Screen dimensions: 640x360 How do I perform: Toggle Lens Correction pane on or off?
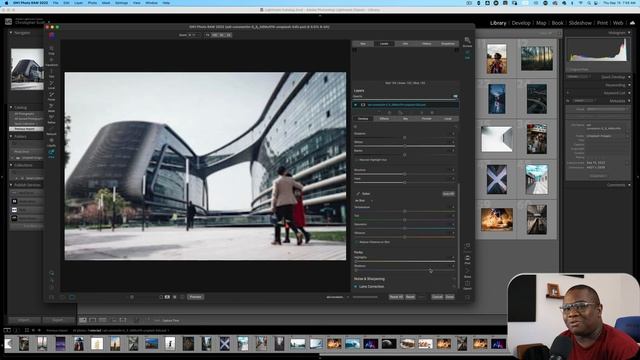tap(356, 287)
